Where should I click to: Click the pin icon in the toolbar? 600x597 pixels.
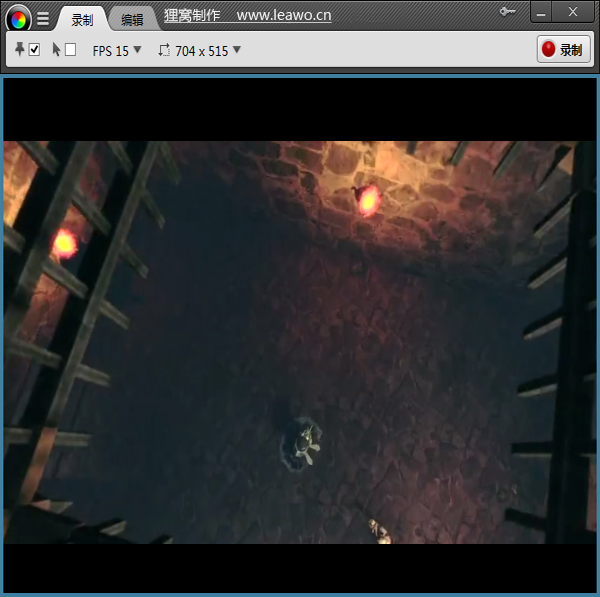click(x=20, y=49)
